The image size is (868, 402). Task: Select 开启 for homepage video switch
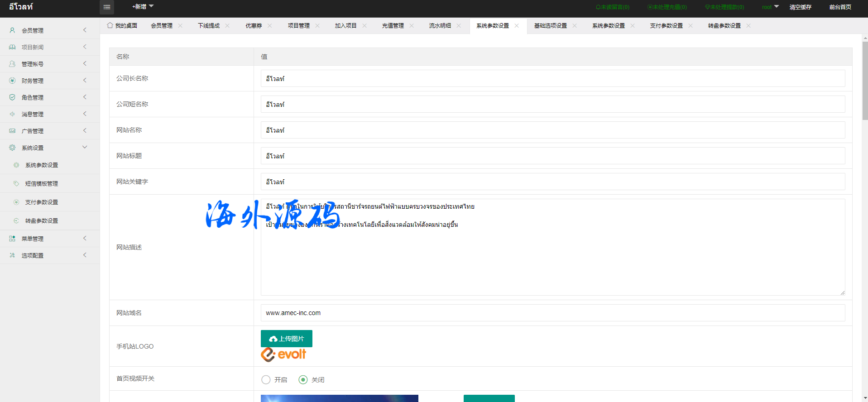point(266,380)
